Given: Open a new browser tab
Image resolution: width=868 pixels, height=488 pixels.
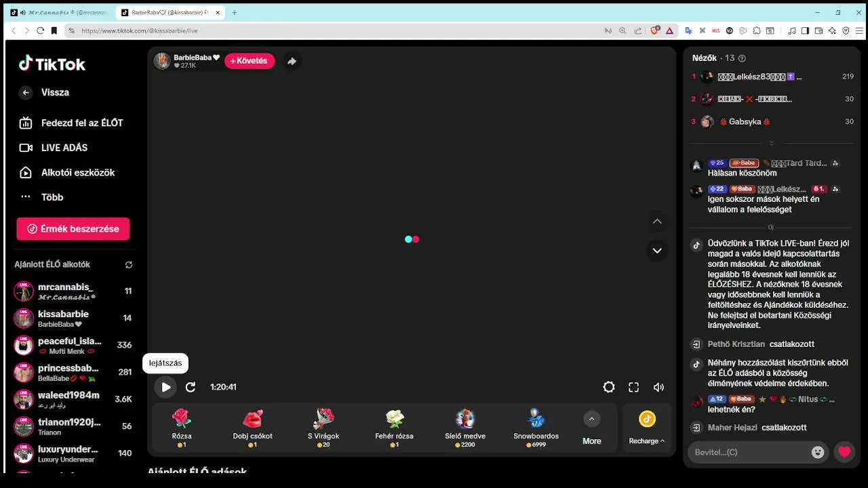Looking at the screenshot, I should (235, 12).
